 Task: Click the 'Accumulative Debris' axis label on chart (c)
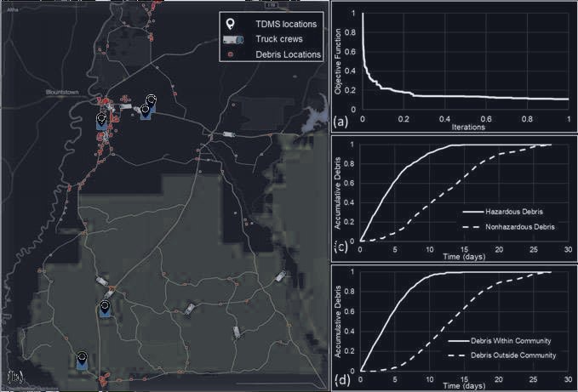[x=338, y=193]
